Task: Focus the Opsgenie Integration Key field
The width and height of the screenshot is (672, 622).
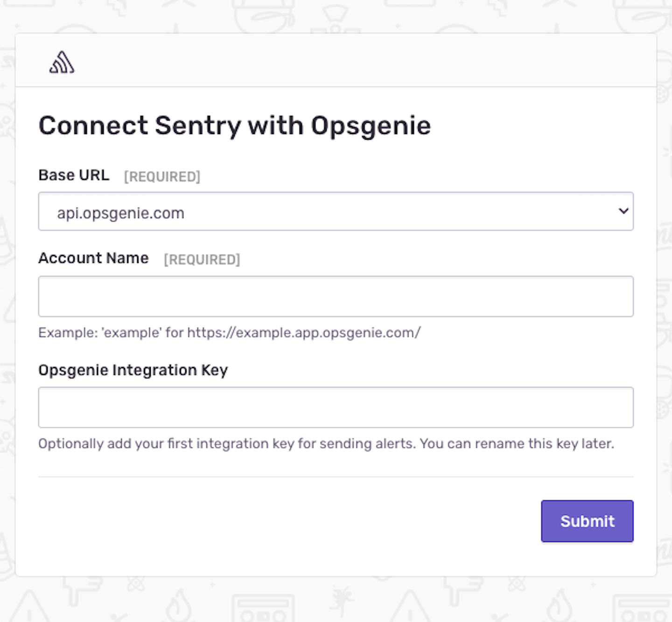Action: (336, 407)
